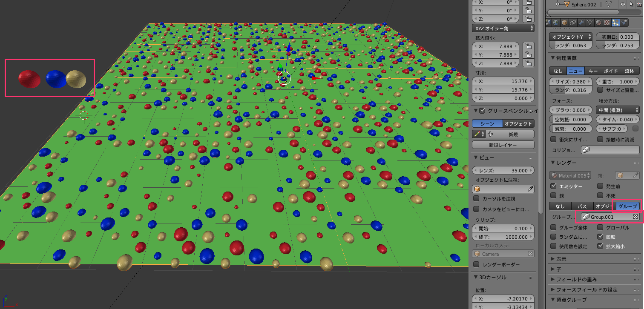This screenshot has width=644, height=309.
Task: Click the eyedropper in the focus object field
Action: tap(530, 189)
